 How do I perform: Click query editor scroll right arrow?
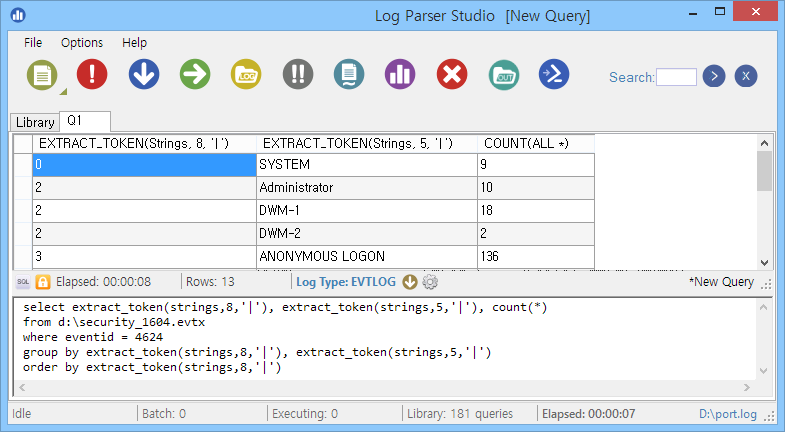point(746,387)
